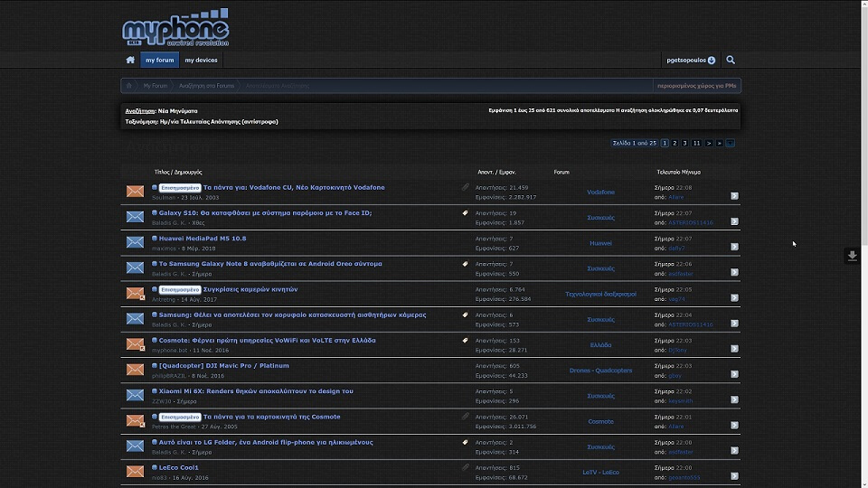The width and height of the screenshot is (868, 488).
Task: Click tag icon on Galaxy S10 thread row
Action: click(x=465, y=213)
